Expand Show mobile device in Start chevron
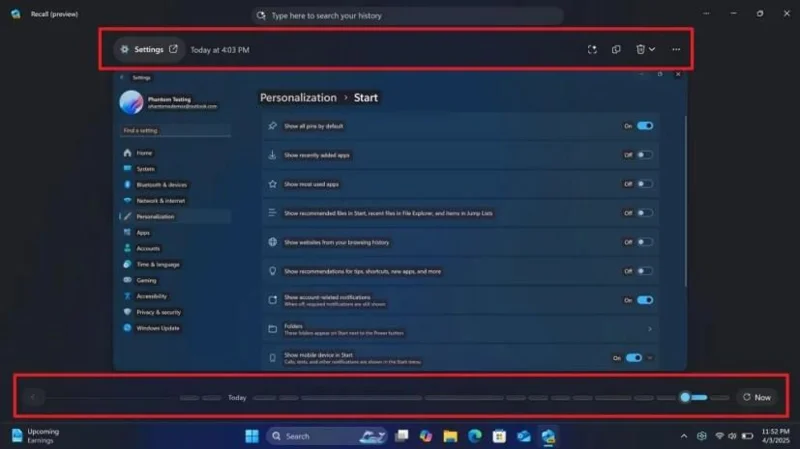The image size is (800, 449). (650, 358)
